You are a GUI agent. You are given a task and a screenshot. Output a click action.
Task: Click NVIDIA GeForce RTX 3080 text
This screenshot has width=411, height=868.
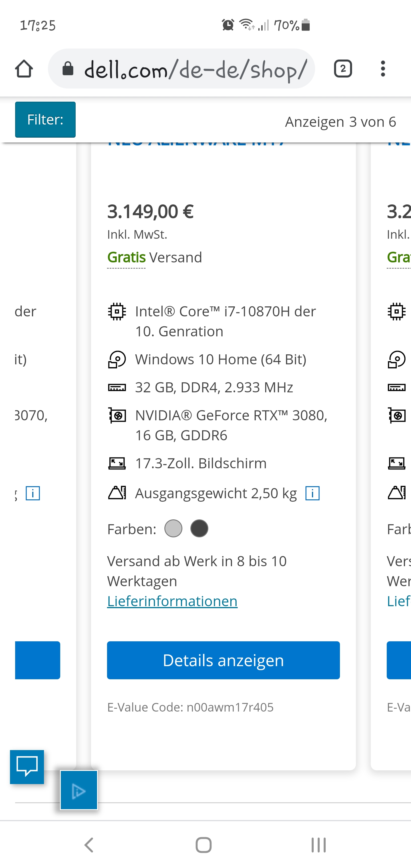pyautogui.click(x=231, y=425)
